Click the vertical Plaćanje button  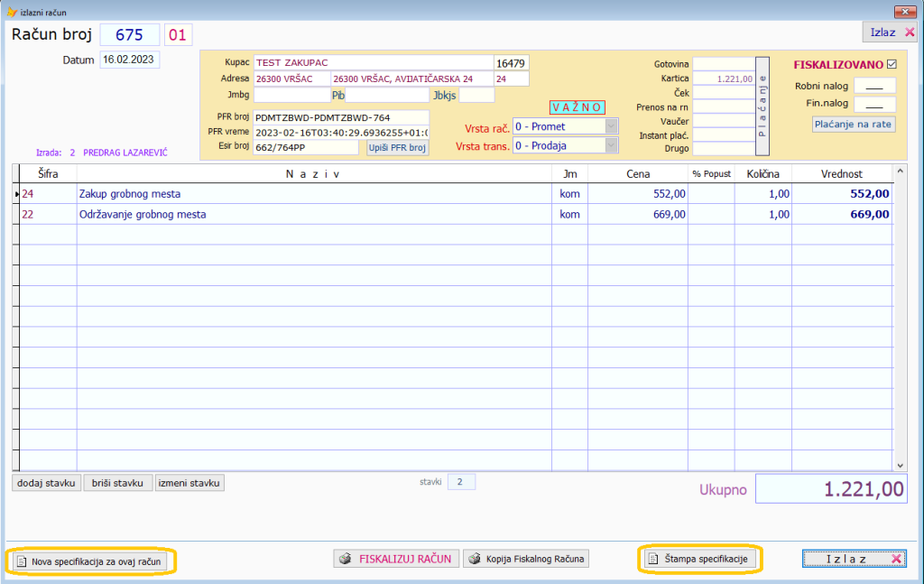pyautogui.click(x=762, y=106)
